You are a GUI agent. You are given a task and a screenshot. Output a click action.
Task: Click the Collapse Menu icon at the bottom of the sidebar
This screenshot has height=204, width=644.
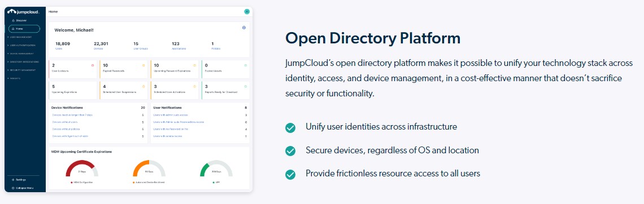[13, 188]
